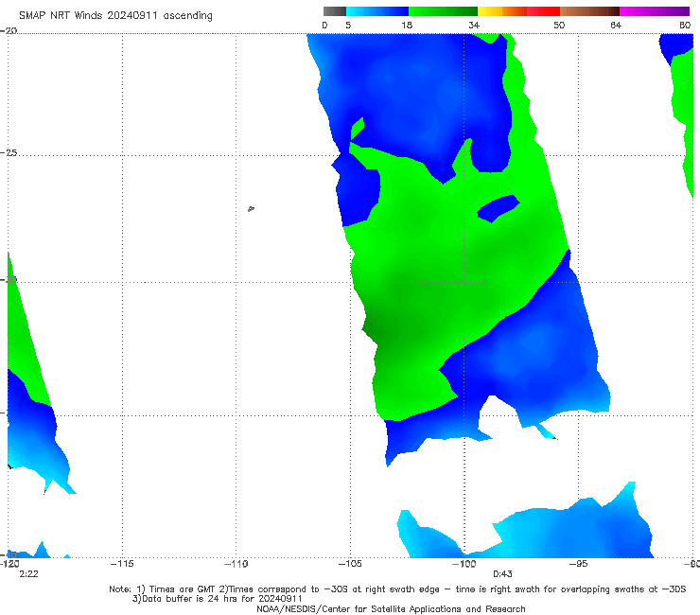Click the NOAA/NESDIS credit line
The width and height of the screenshot is (700, 615).
point(391,608)
